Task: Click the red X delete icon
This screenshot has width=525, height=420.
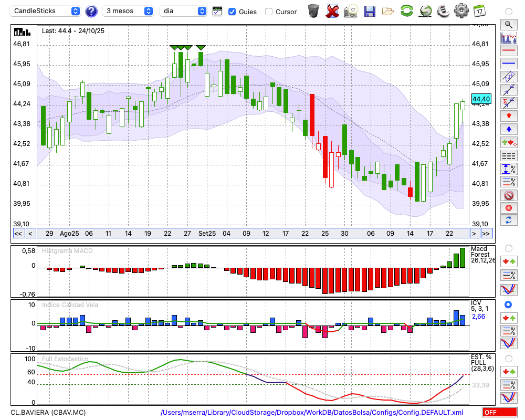Action: point(332,11)
